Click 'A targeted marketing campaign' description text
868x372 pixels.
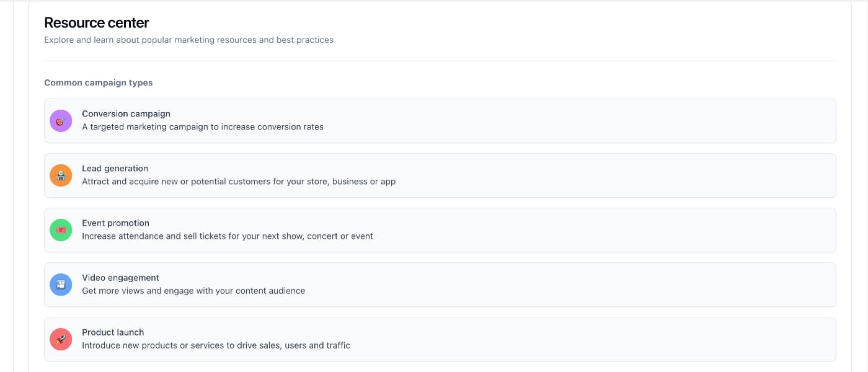[x=203, y=127]
